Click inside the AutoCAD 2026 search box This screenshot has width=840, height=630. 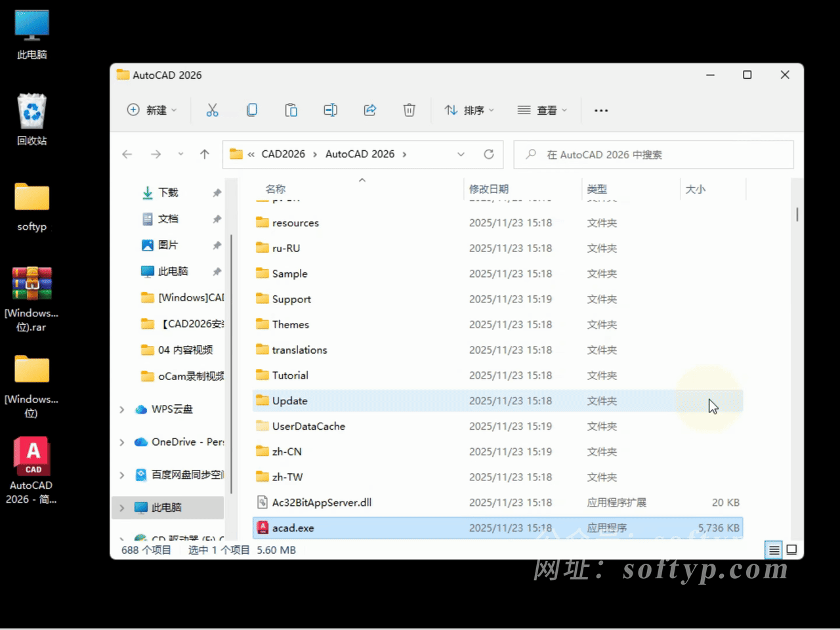click(653, 154)
